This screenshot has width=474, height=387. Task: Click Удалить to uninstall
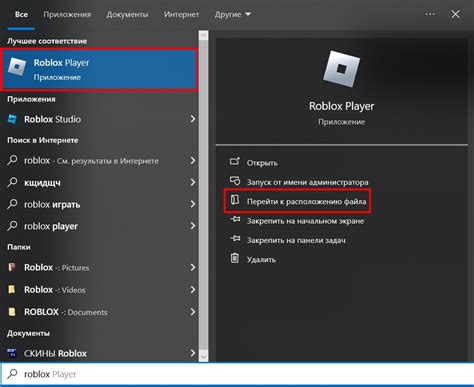click(x=261, y=259)
